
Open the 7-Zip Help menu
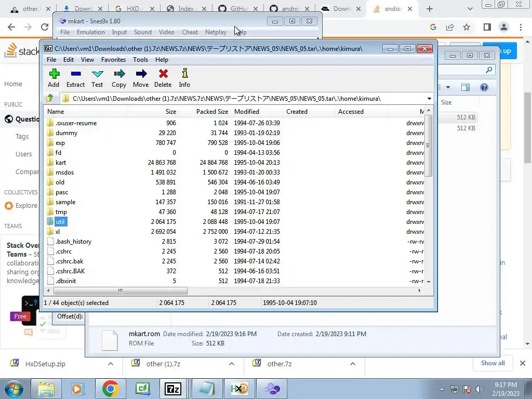coord(162,60)
